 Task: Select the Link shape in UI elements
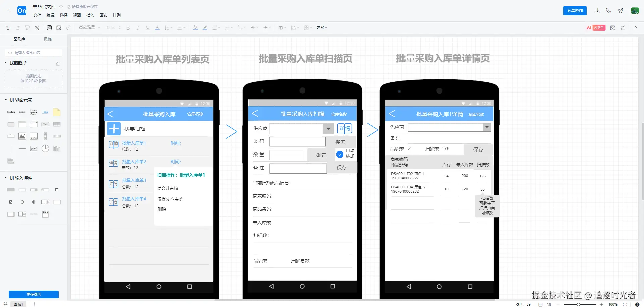[45, 112]
